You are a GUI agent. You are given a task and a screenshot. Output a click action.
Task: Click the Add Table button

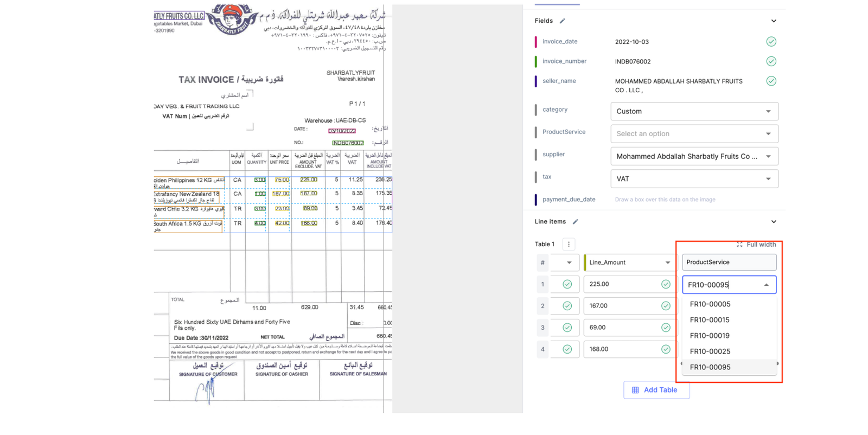656,390
